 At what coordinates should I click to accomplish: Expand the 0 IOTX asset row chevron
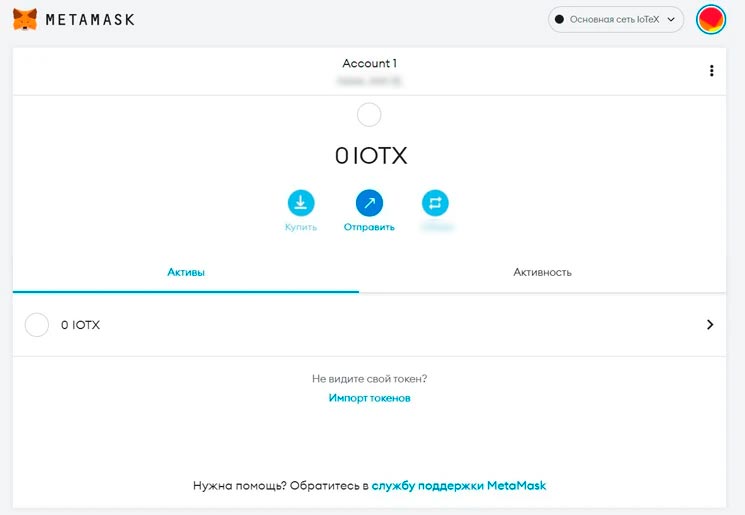click(710, 325)
